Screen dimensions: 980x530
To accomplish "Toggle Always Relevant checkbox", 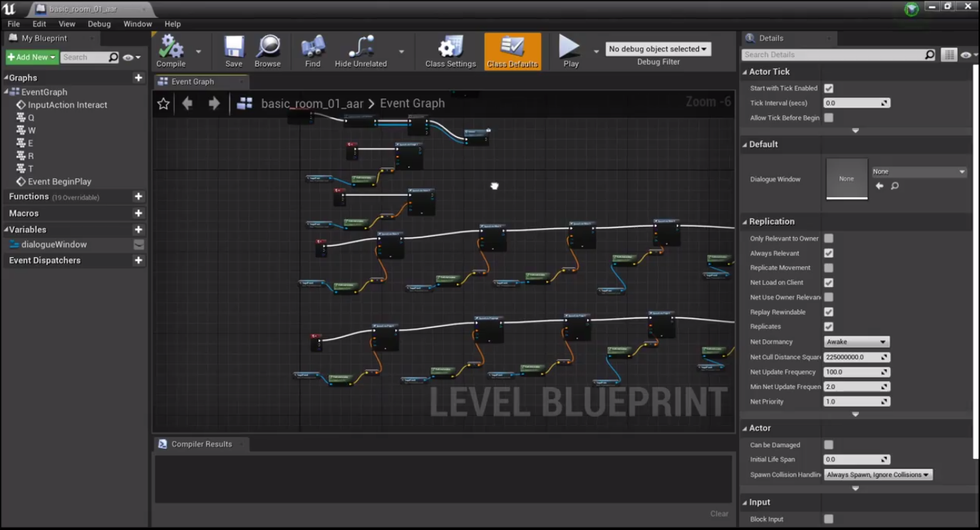I will (x=828, y=253).
